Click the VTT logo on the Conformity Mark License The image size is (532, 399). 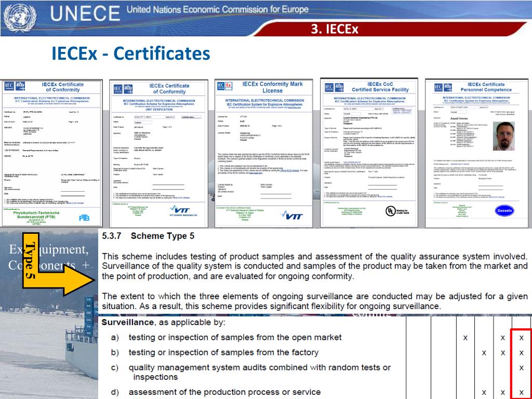point(291,215)
